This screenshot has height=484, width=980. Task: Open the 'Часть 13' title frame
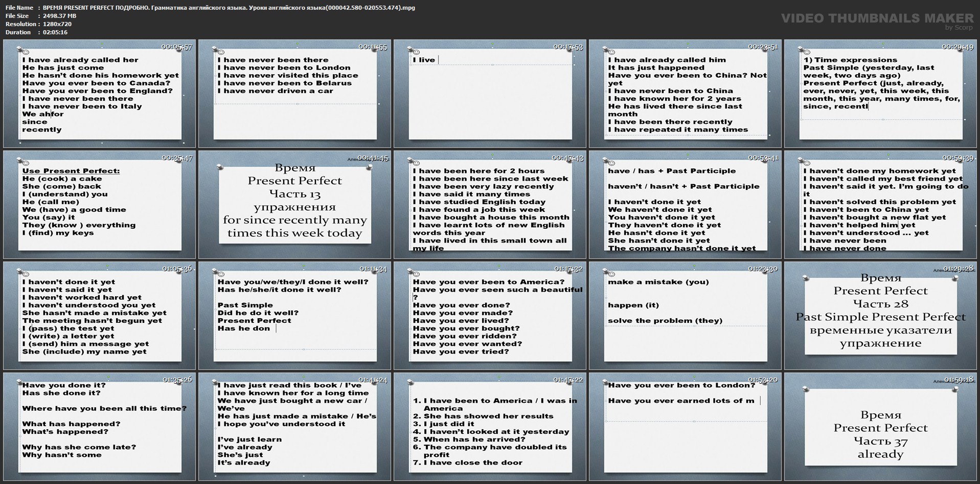(294, 205)
